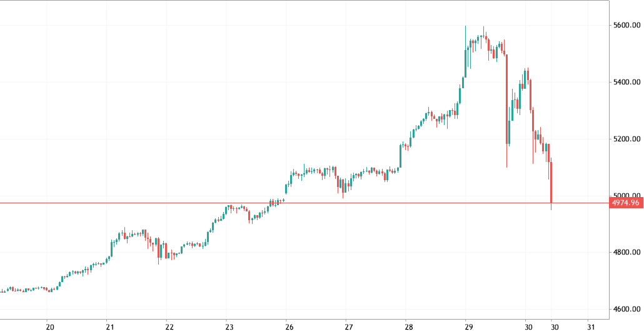644x334 pixels.
Task: Click the 5400.00 price axis label
Action: pyautogui.click(x=627, y=82)
